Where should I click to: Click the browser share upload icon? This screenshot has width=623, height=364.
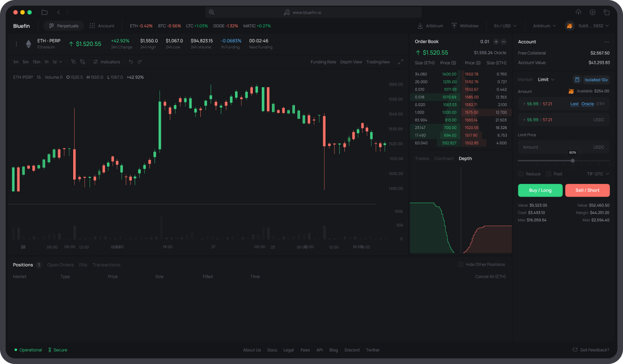(x=578, y=12)
